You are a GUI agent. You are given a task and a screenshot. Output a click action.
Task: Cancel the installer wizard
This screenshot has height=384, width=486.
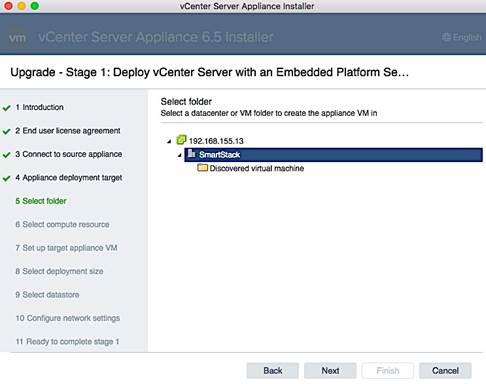click(445, 370)
